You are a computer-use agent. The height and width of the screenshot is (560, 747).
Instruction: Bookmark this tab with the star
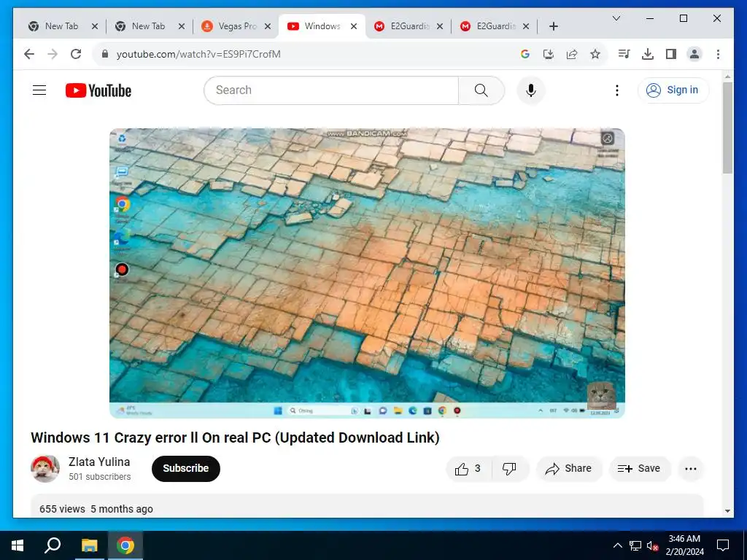click(x=595, y=54)
